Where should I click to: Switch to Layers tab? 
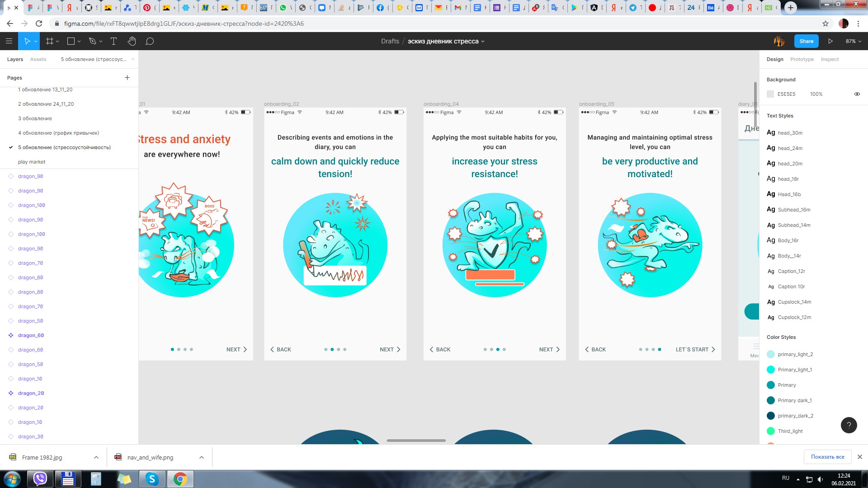pos(15,59)
